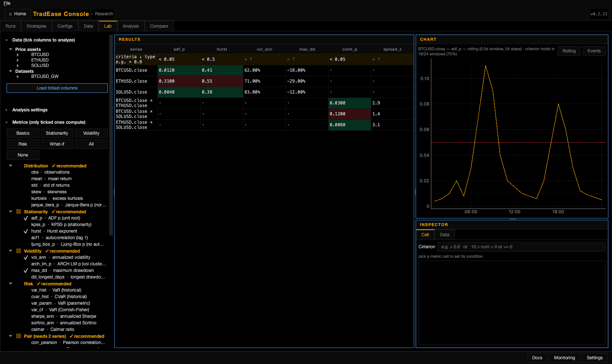Click the None metrics preset button
The height and width of the screenshot is (364, 612).
(x=23, y=155)
